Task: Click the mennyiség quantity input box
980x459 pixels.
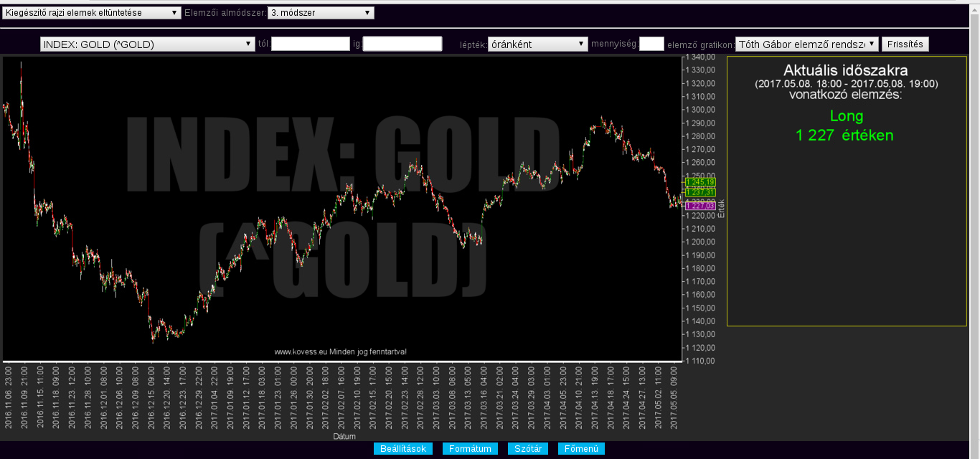Action: point(651,44)
